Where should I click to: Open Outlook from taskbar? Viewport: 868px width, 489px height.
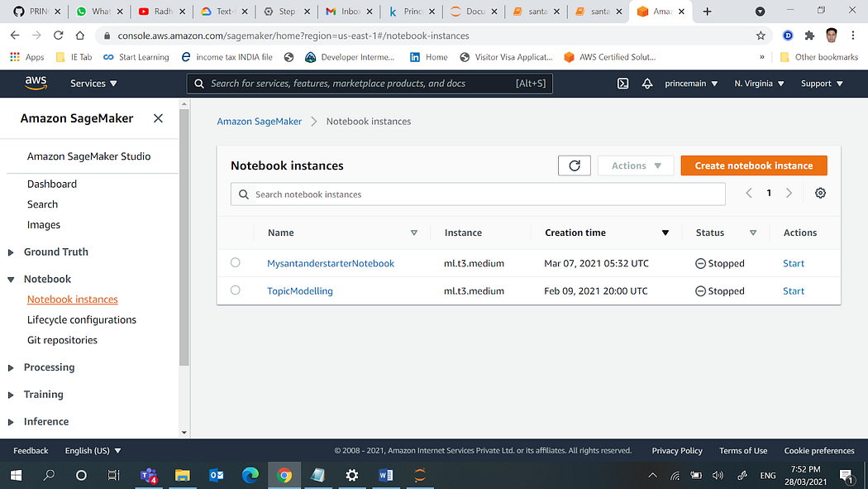217,475
